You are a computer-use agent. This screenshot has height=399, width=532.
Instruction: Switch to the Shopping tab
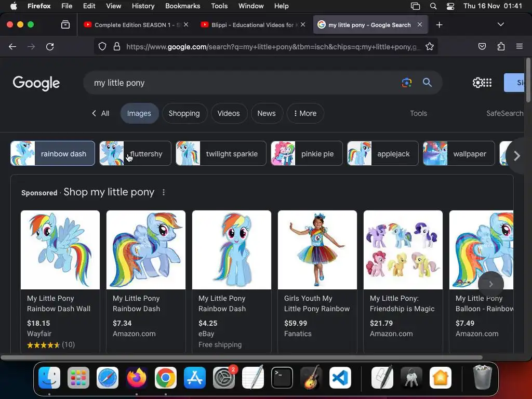(x=184, y=113)
